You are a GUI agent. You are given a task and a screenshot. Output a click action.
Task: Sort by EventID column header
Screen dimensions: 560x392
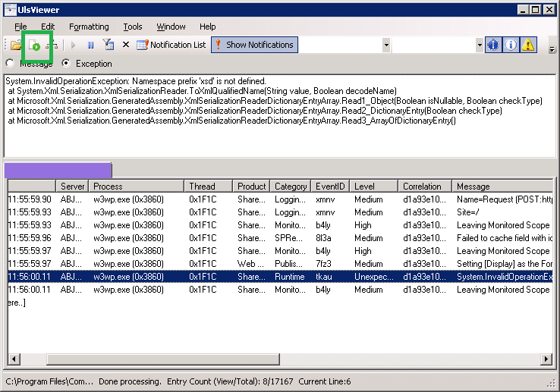(x=330, y=187)
